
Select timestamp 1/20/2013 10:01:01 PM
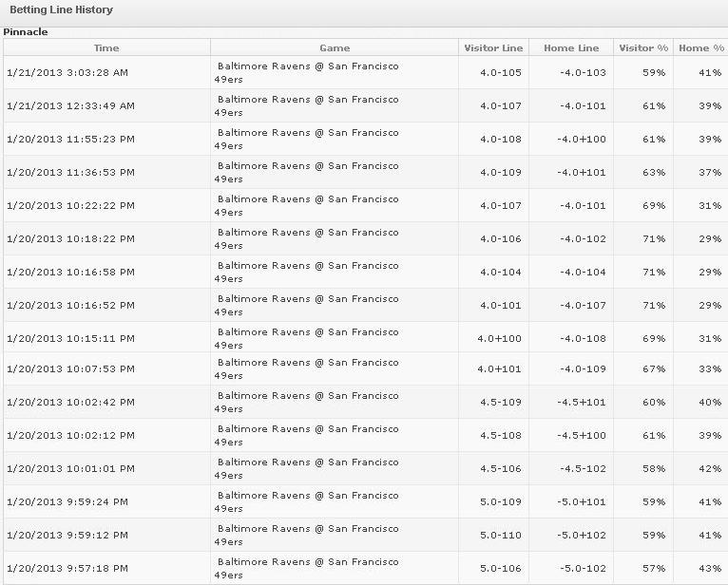coord(70,469)
